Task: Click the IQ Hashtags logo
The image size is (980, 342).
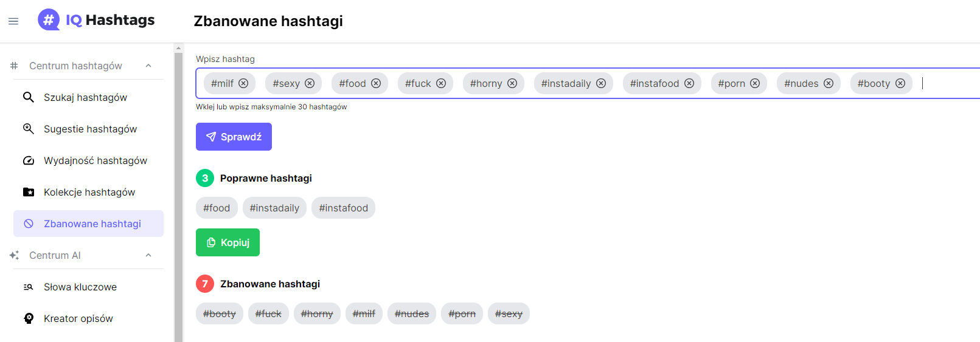Action: pyautogui.click(x=96, y=20)
